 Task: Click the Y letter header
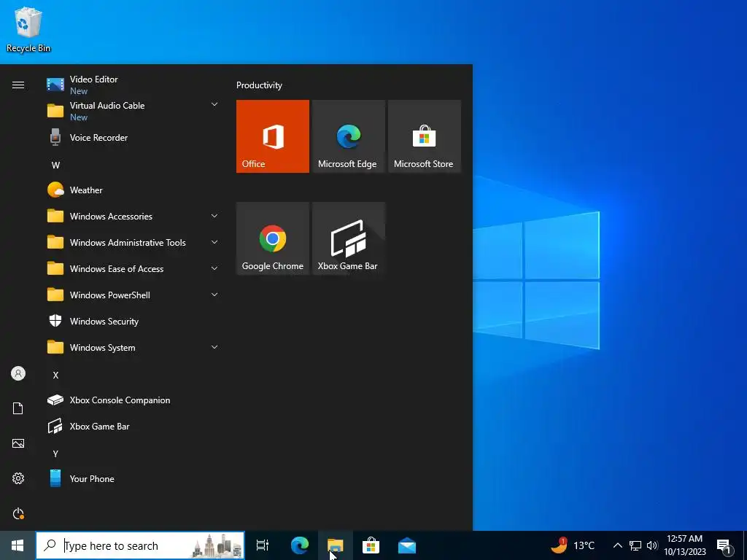point(55,454)
